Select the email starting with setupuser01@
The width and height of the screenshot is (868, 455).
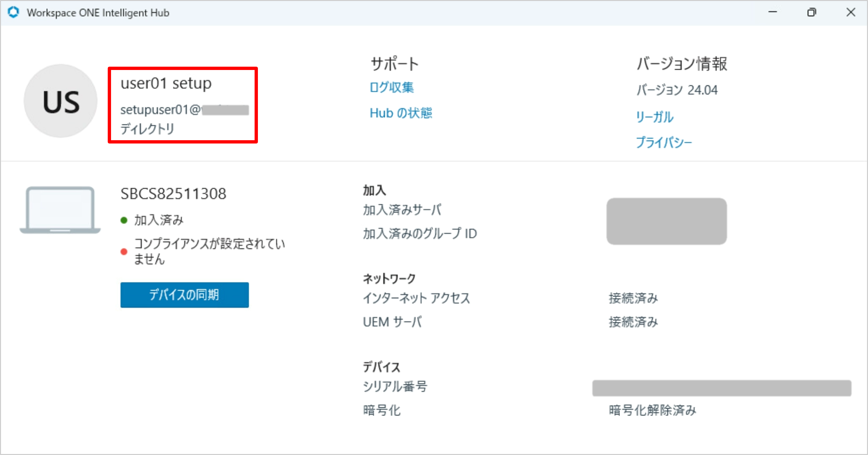coord(185,110)
